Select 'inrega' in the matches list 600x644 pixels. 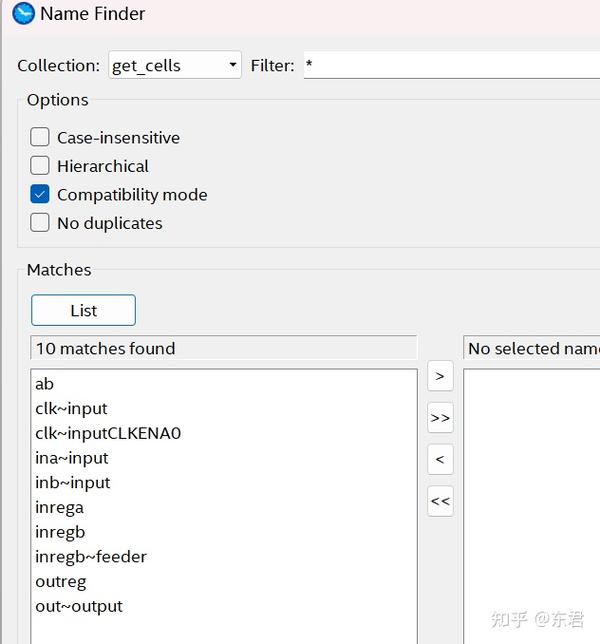pyautogui.click(x=224, y=508)
